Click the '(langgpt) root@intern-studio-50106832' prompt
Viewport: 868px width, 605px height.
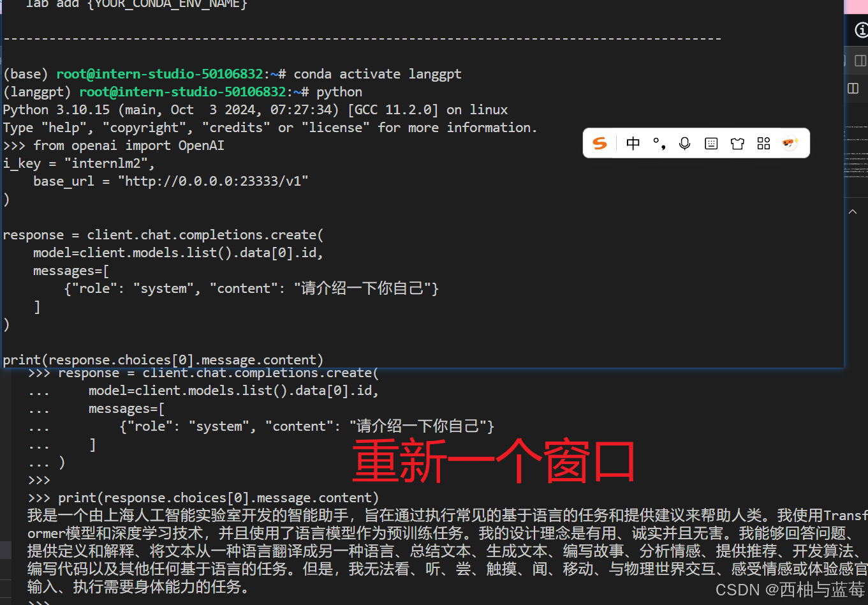pyautogui.click(x=156, y=92)
